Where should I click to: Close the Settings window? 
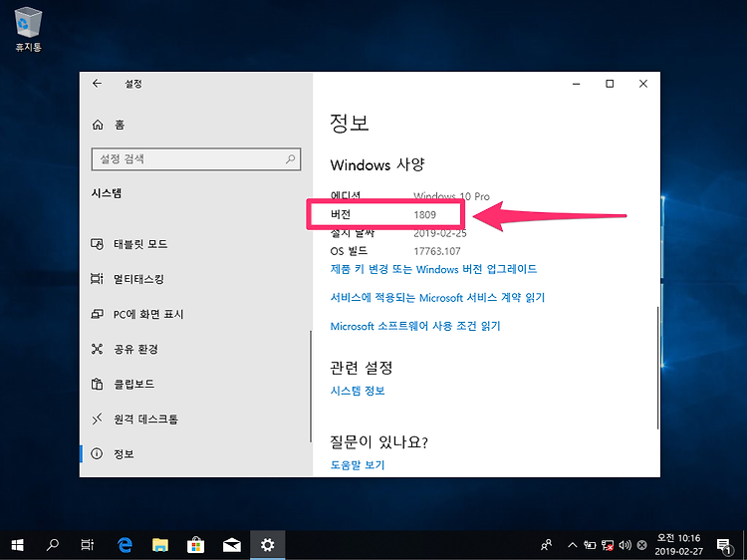coord(643,84)
